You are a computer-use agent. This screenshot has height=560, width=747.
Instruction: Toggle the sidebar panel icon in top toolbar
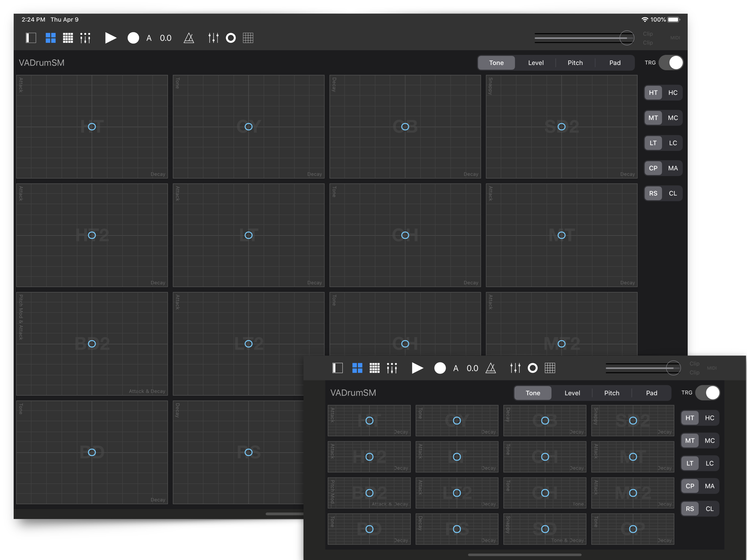tap(31, 38)
